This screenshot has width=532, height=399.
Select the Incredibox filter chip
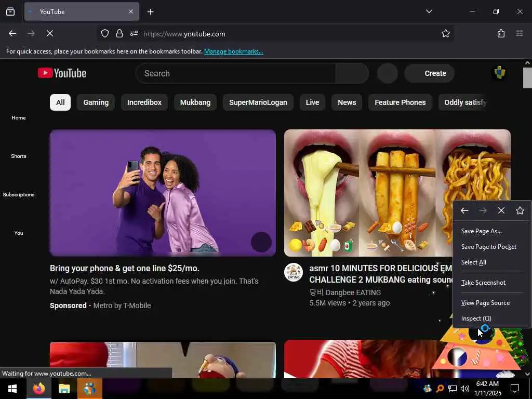click(144, 102)
